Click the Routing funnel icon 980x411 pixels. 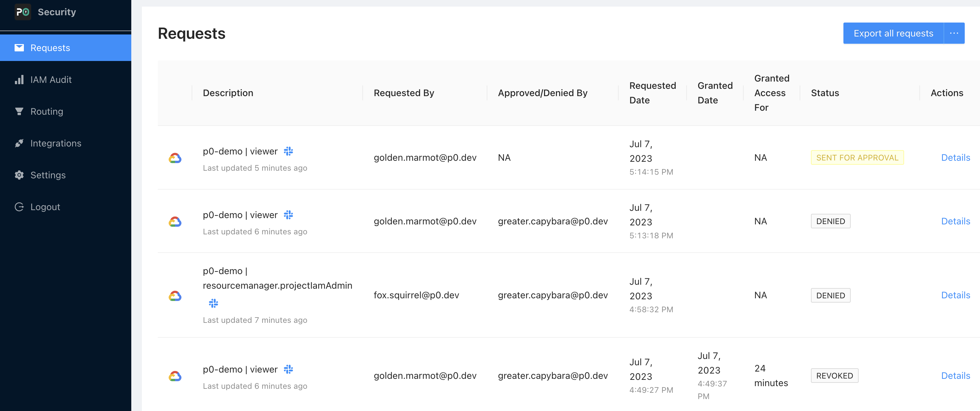click(x=19, y=111)
